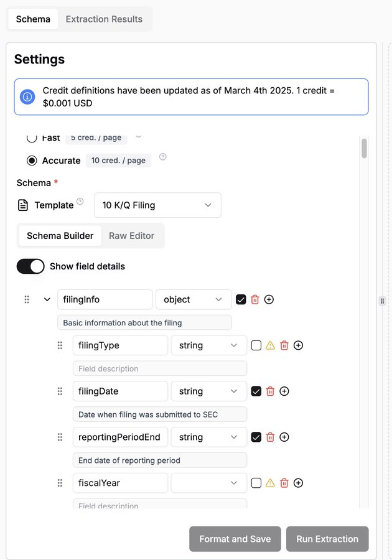Check the required box for filingType
This screenshot has width=392, height=560.
tap(256, 345)
